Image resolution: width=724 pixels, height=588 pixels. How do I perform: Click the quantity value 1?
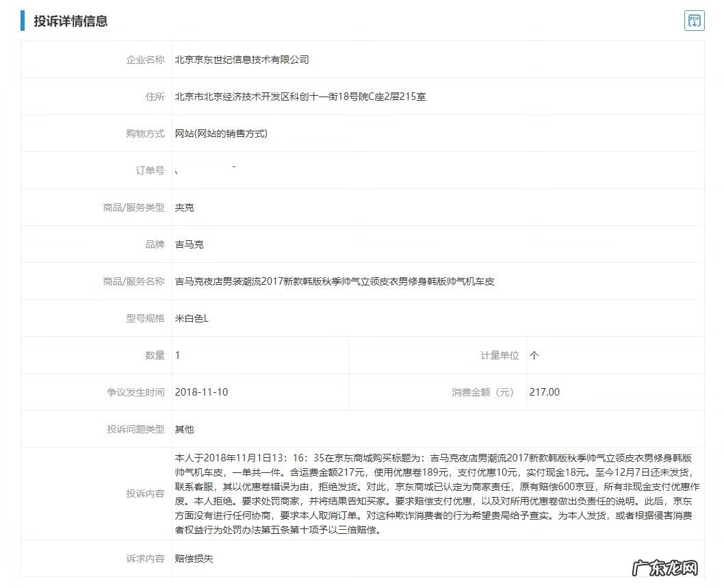tap(178, 355)
